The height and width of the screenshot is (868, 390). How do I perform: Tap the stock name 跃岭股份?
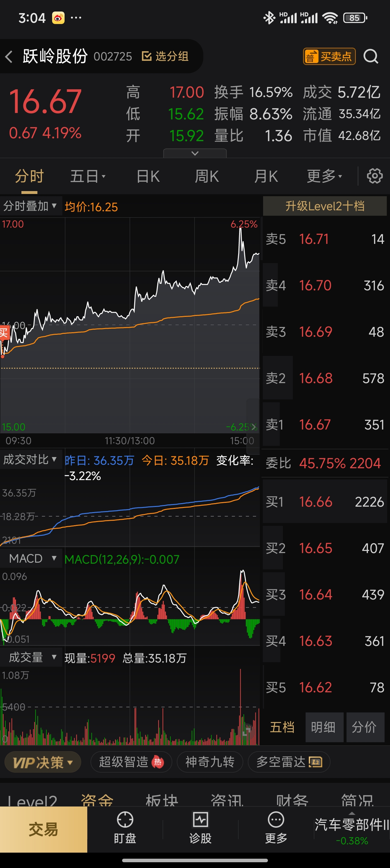tap(55, 56)
